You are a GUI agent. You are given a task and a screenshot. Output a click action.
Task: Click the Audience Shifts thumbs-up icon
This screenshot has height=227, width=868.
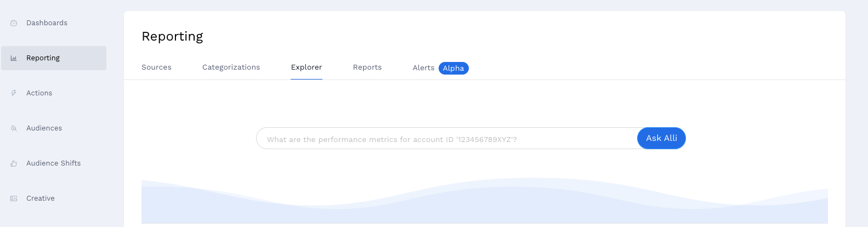coord(14,163)
